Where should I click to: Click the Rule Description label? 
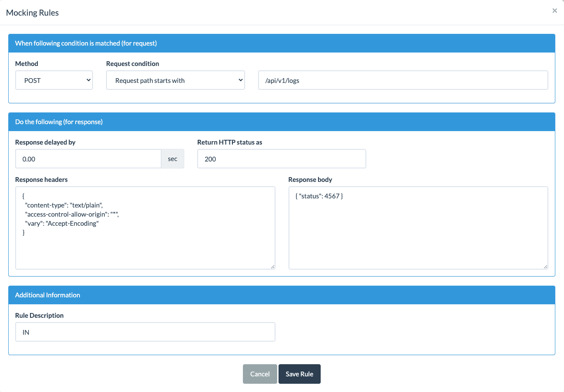40,316
